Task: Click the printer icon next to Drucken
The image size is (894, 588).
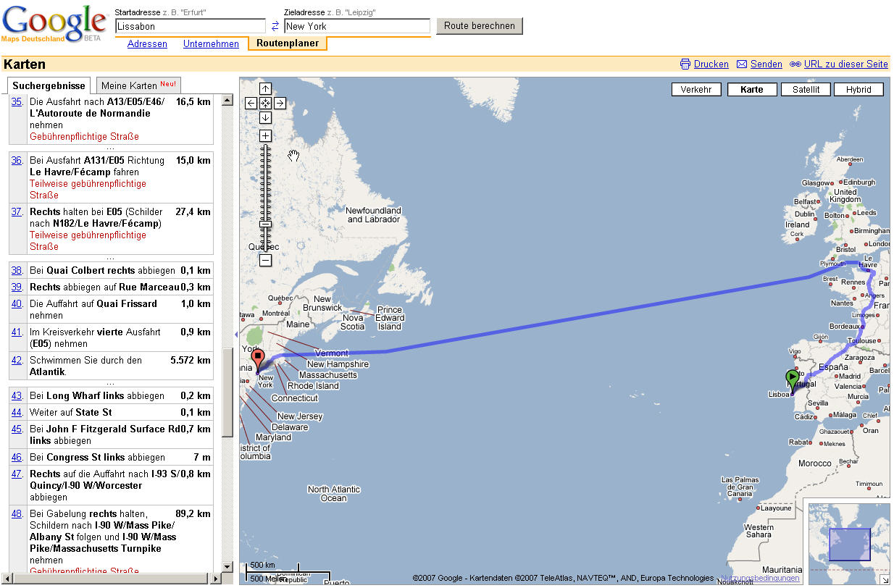Action: coord(685,64)
